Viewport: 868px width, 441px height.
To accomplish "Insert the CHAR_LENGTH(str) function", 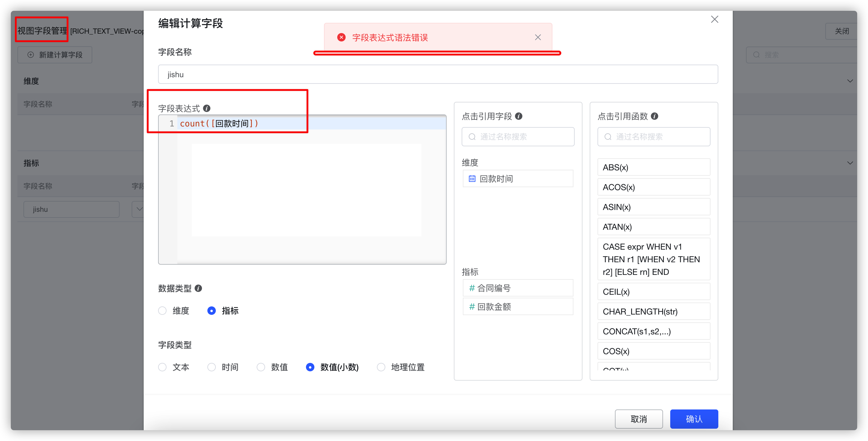I will (x=654, y=312).
